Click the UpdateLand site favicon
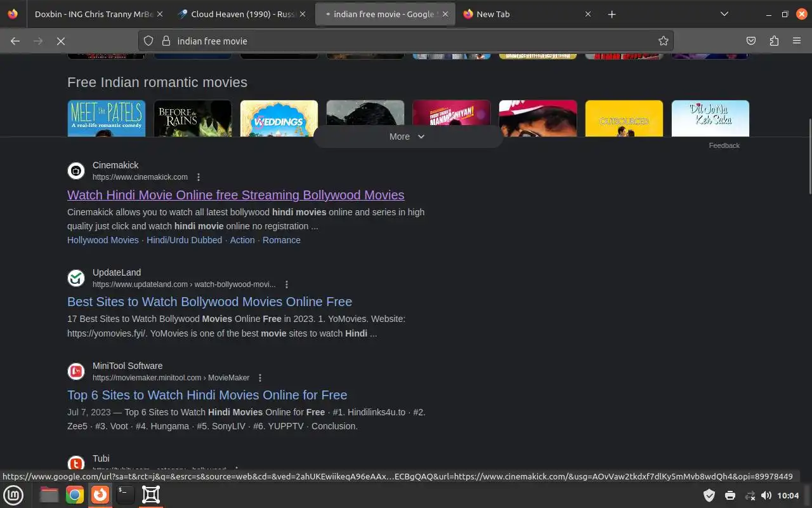Screen dimensions: 812x508 pyautogui.click(x=76, y=278)
